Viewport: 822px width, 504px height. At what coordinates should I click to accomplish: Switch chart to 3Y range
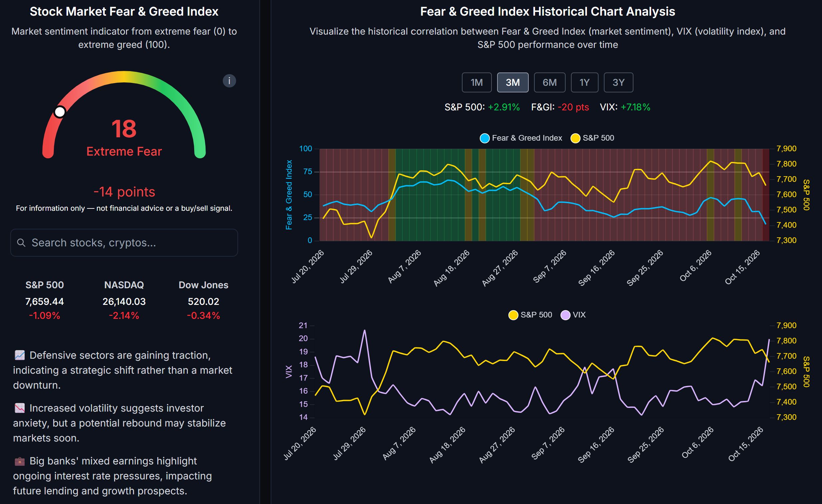[618, 82]
